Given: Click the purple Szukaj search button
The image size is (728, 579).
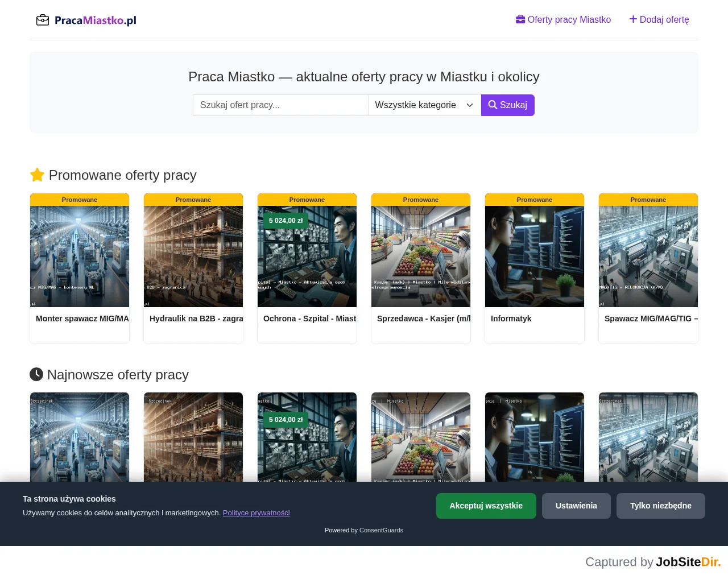Looking at the screenshot, I should point(508,105).
